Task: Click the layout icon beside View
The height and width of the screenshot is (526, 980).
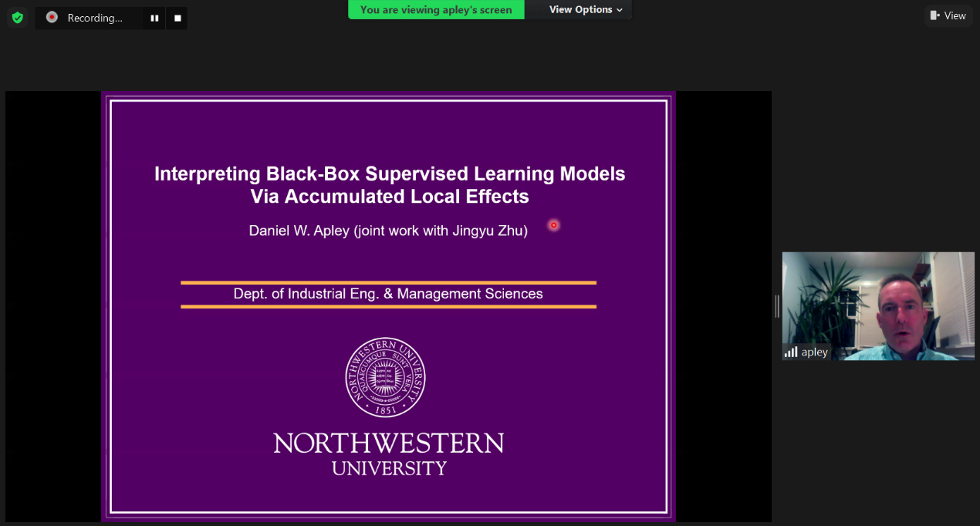Action: (x=935, y=15)
